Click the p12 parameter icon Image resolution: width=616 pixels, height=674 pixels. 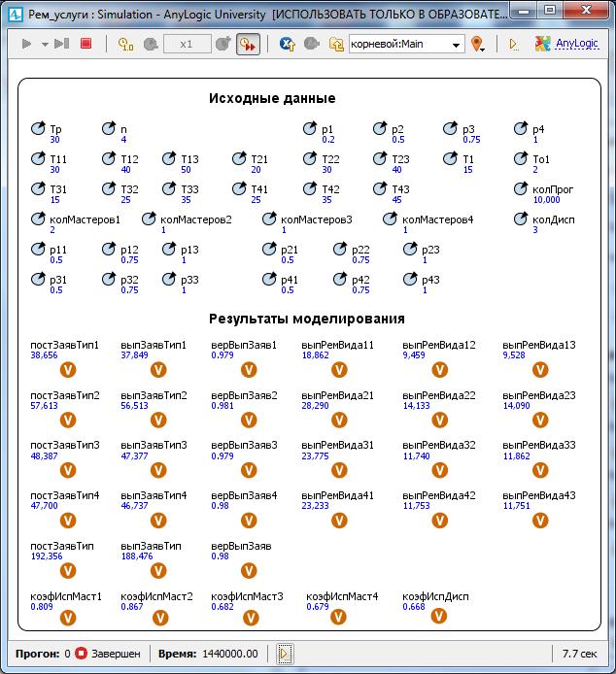[x=109, y=249]
